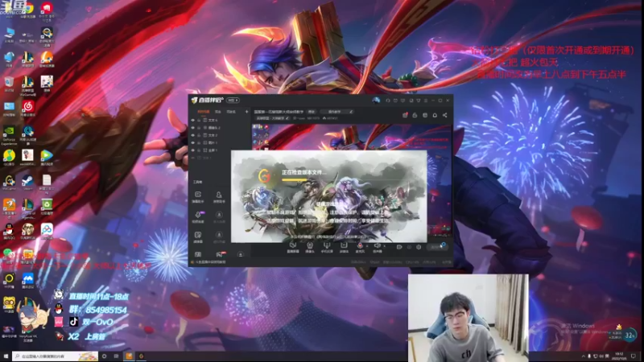
Task: Click the notification bell icon beside share icon
Action: (435, 115)
